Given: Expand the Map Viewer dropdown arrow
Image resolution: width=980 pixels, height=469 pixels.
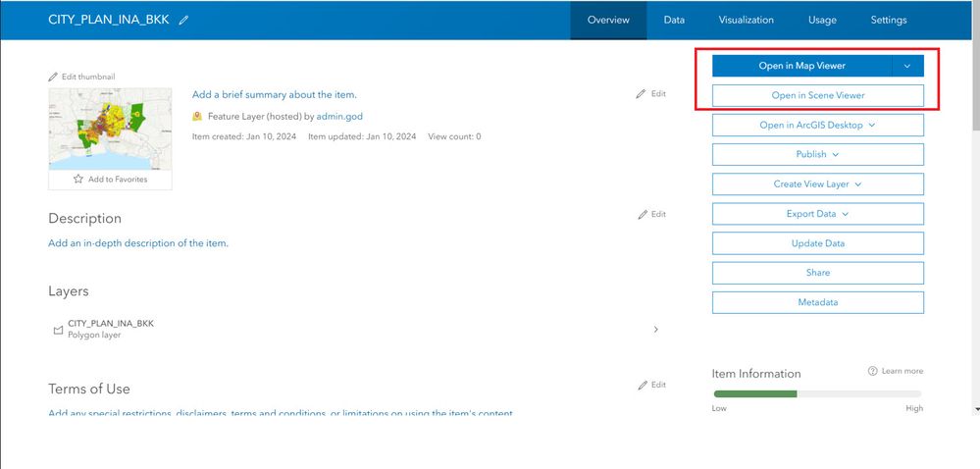Looking at the screenshot, I should tap(908, 66).
